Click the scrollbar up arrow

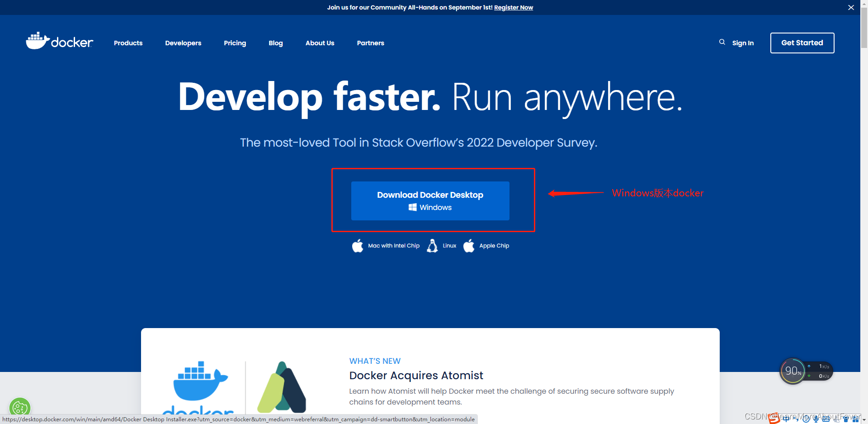point(864,3)
